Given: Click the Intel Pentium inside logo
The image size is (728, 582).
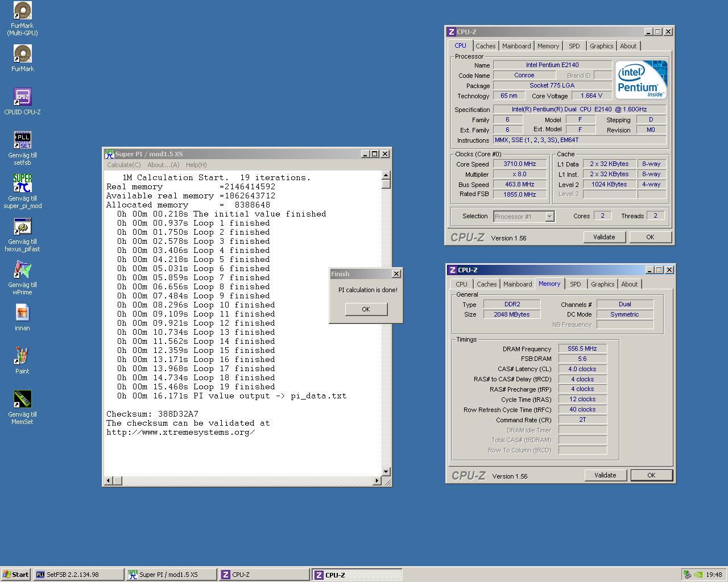Looking at the screenshot, I should [641, 80].
